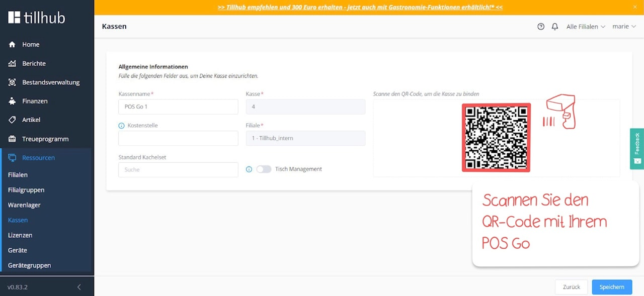Viewport: 644px width, 296px height.
Task: Click the Speichern button
Action: [612, 287]
